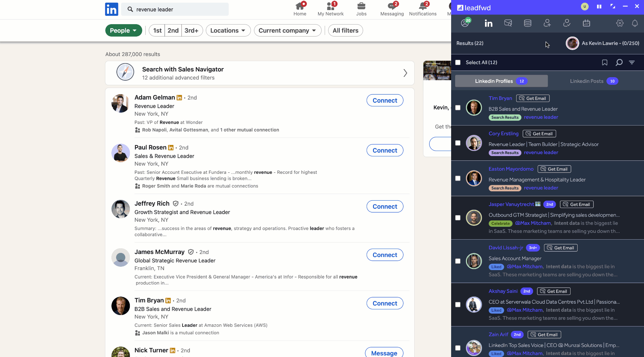644x357 pixels.
Task: Check Akshay Saini's checkbox
Action: pyautogui.click(x=458, y=305)
